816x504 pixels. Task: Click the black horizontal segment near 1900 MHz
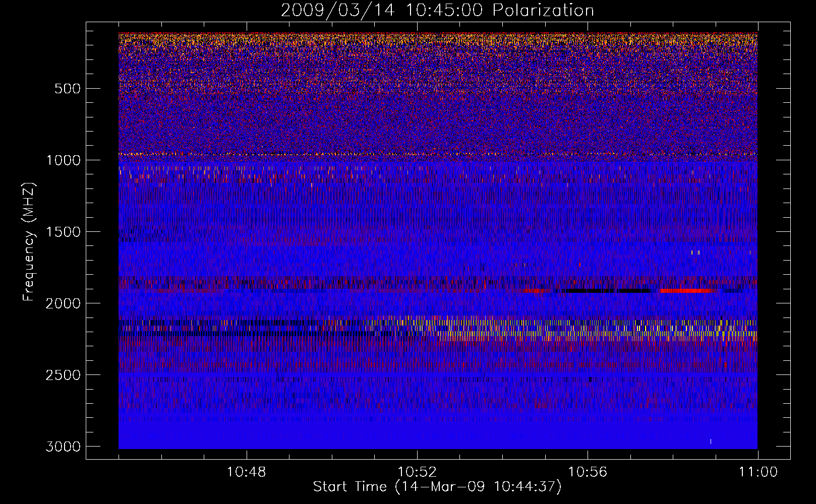608,291
